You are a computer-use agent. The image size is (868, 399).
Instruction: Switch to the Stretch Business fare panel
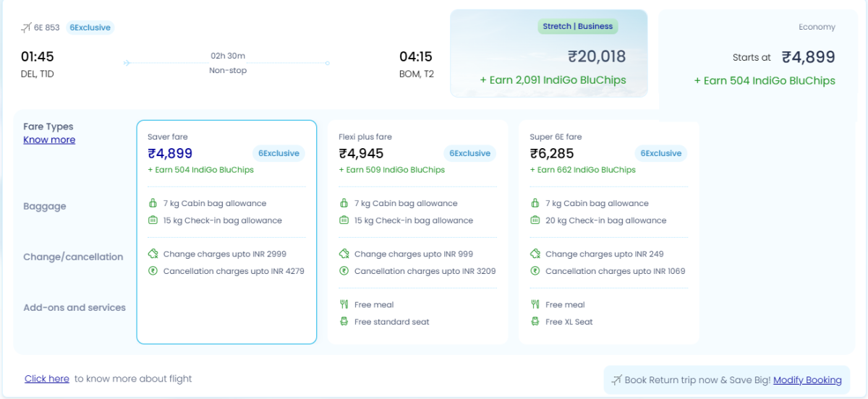[x=548, y=53]
